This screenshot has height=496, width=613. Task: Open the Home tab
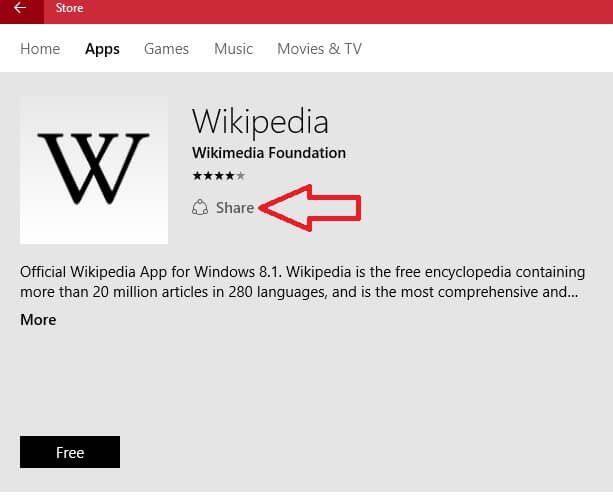coord(40,49)
